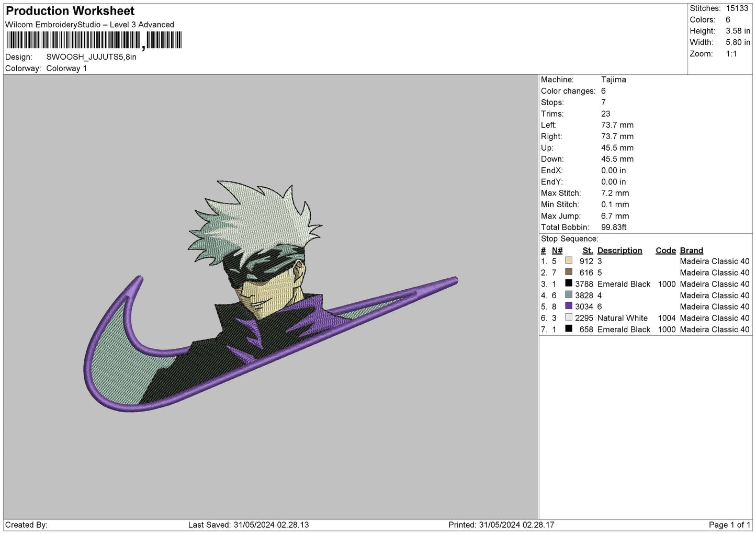This screenshot has height=534, width=756.
Task: Click the Max Jump value '6.7 mm'
Action: point(615,216)
